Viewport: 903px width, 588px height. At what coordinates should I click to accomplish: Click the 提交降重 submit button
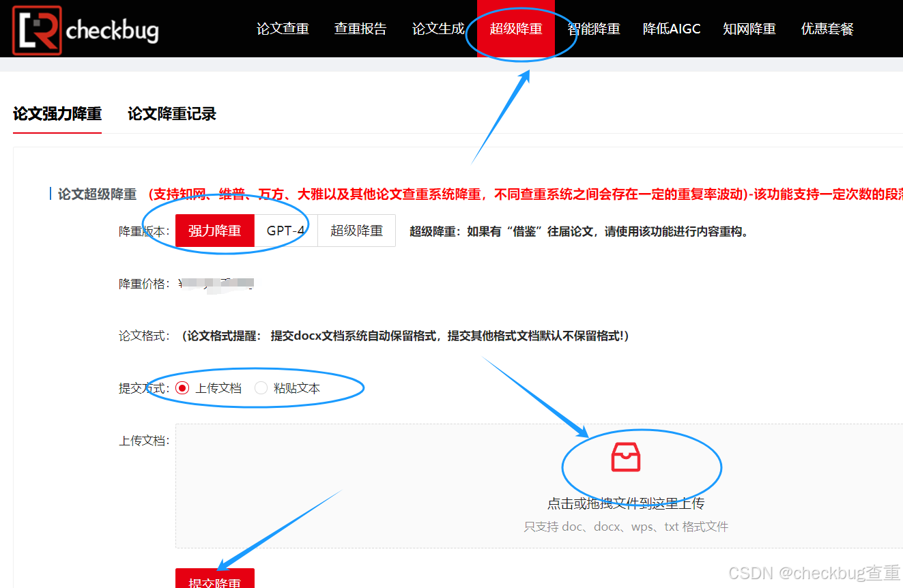(215, 578)
